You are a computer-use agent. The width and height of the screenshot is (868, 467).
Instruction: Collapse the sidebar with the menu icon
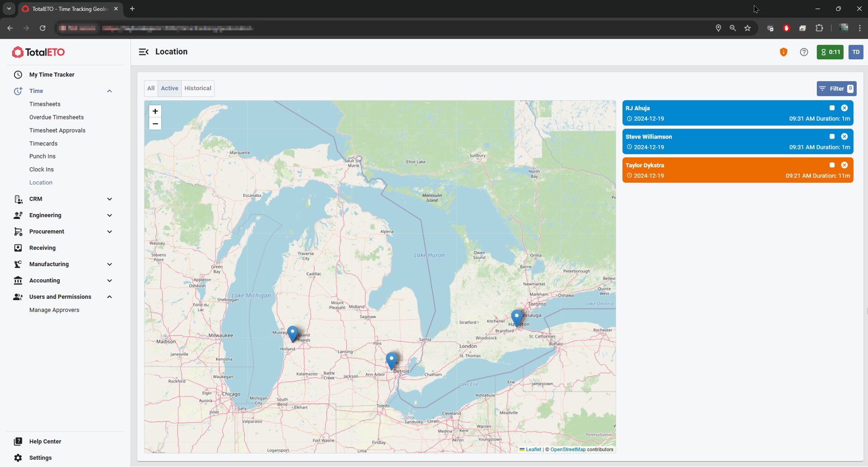tap(143, 52)
